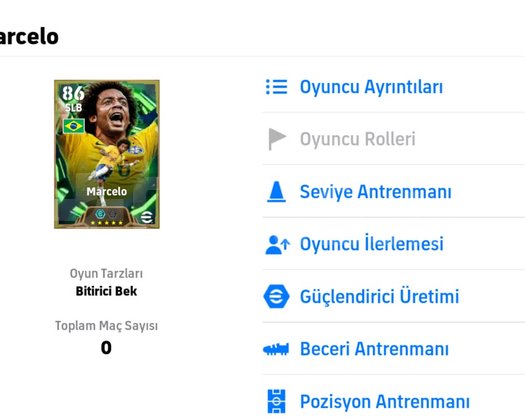This screenshot has width=525, height=420.
Task: Click the pitch icon for Pozisyon Antrenmanı
Action: 277,401
